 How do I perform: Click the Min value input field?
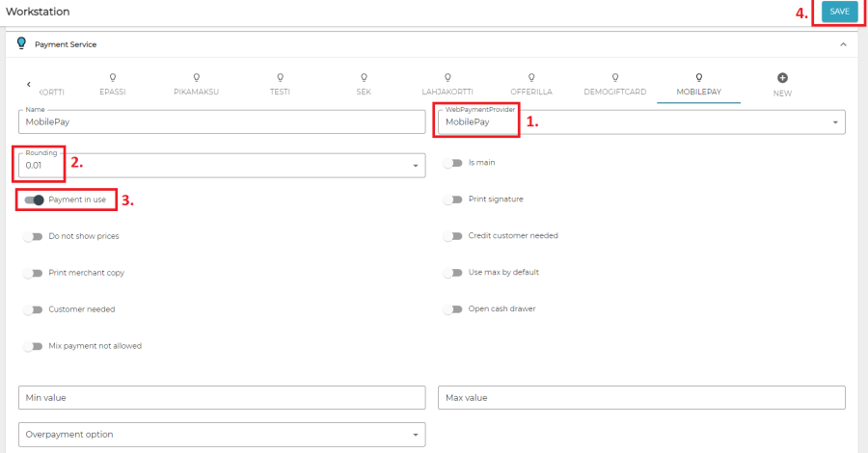[x=222, y=398]
